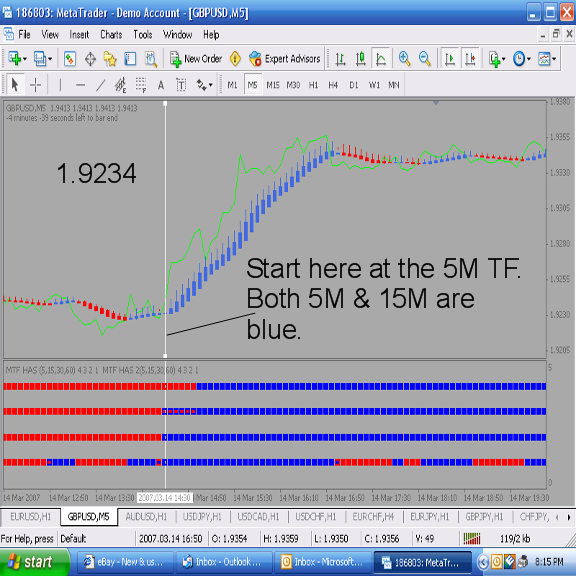This screenshot has height=576, width=576.
Task: Switch to M15 timeframe
Action: (x=273, y=85)
